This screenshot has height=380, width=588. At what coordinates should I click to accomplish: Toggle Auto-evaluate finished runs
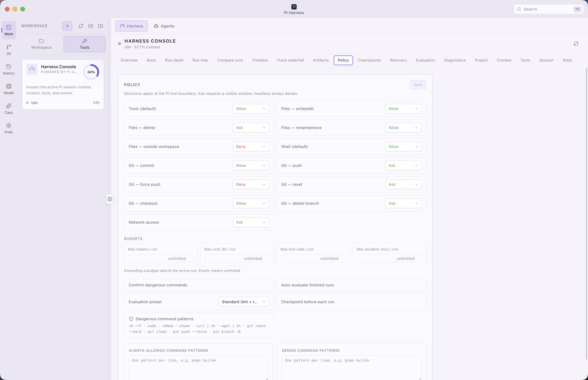[351, 285]
